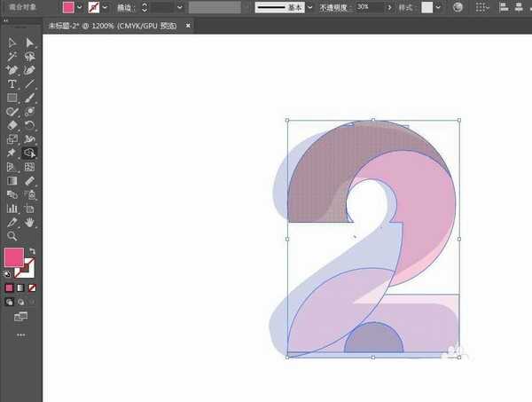This screenshot has height=402, width=532.
Task: Click the pink fill color swatch in toolbox
Action: pyautogui.click(x=13, y=258)
